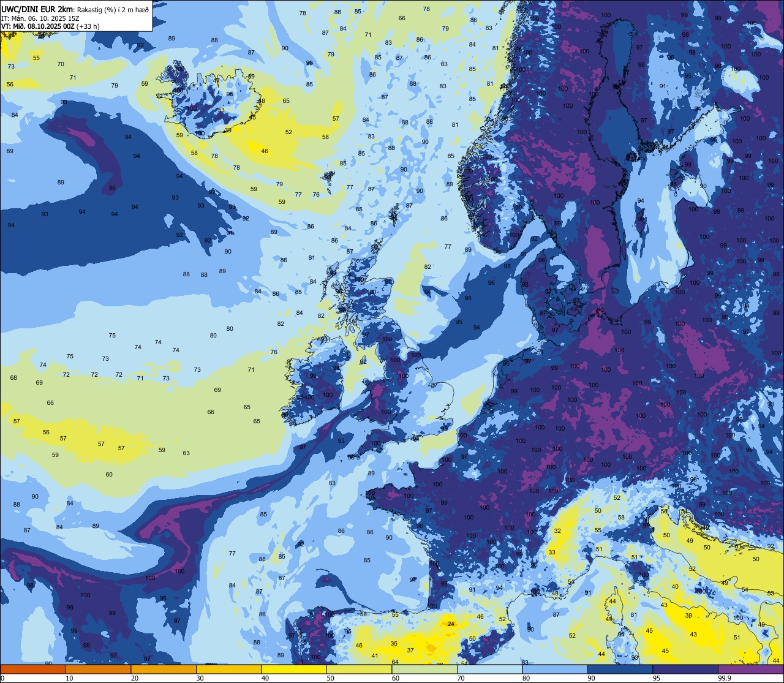The image size is (784, 683).
Task: Click the 63 humidity value over the Atlantic
Action: click(186, 453)
